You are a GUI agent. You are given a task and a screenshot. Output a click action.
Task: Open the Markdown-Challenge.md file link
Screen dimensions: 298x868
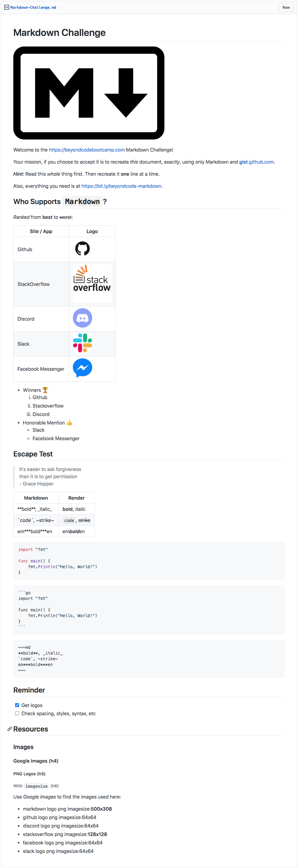pyautogui.click(x=32, y=7)
